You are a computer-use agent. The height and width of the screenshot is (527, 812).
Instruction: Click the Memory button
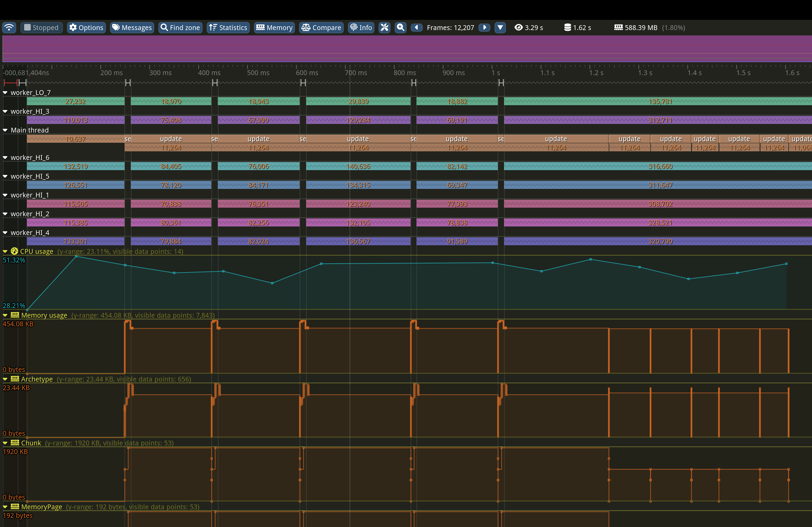pyautogui.click(x=274, y=28)
